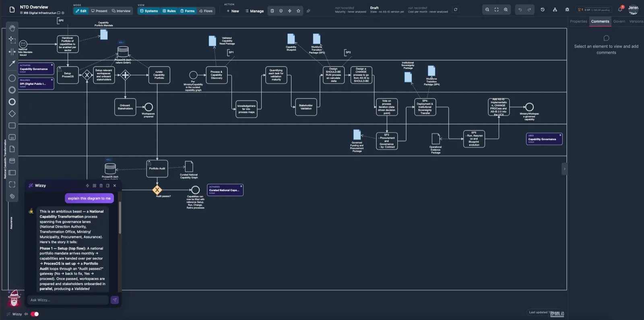
Task: Zoom out of the diagram
Action: [487, 10]
